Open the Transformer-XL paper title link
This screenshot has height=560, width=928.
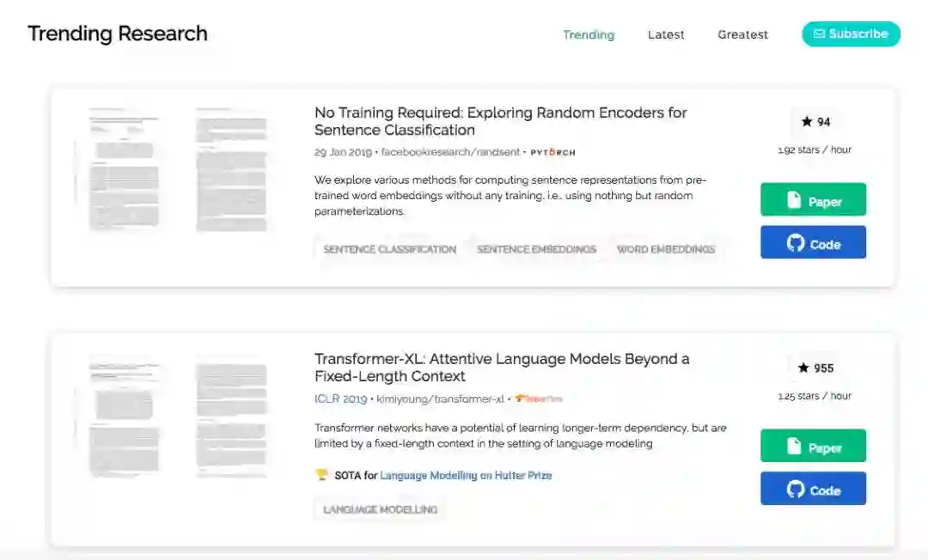pyautogui.click(x=501, y=368)
